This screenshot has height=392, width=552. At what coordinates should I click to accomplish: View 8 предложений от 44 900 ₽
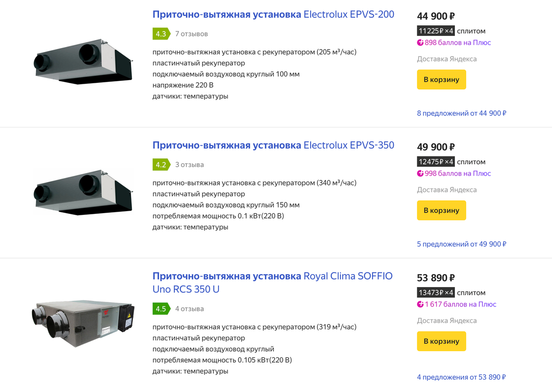click(x=461, y=113)
